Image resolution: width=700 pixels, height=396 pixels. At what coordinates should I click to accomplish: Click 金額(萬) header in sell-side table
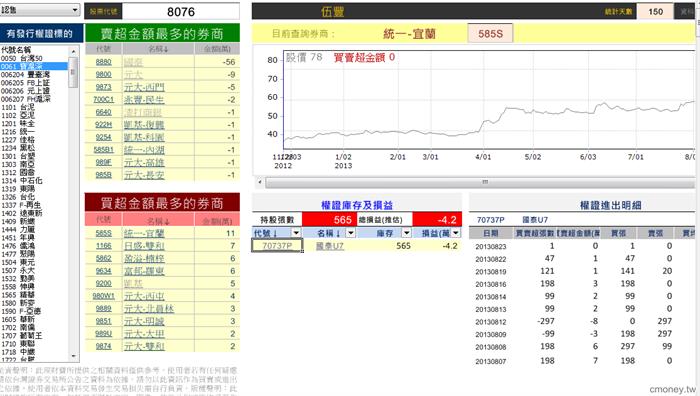click(217, 49)
